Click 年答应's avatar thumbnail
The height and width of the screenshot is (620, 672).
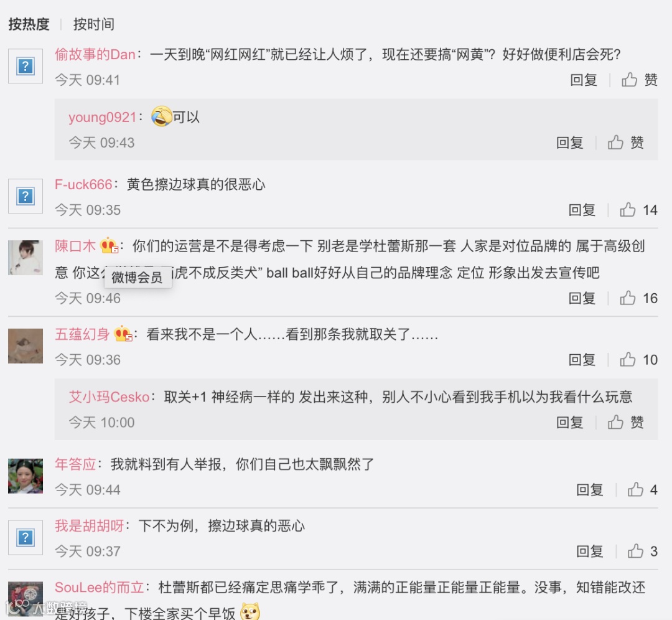[26, 476]
